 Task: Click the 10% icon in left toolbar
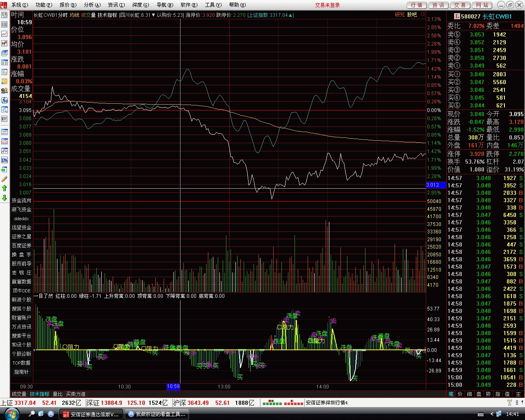click(x=5, y=160)
